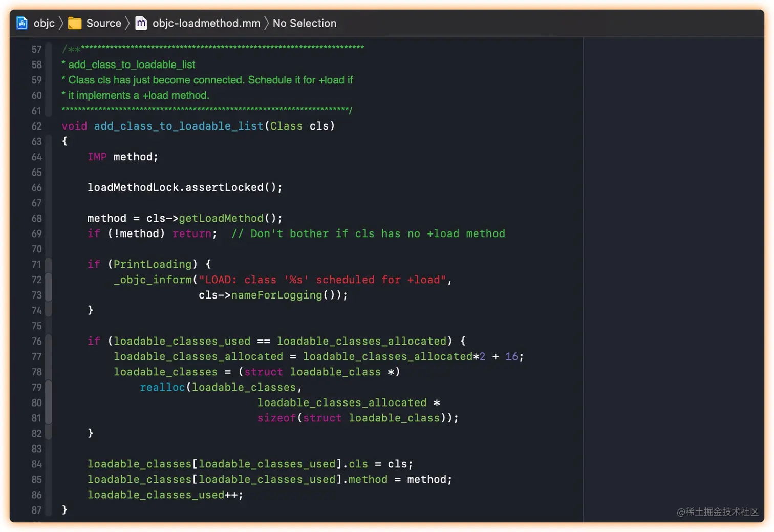Click line number 84 in the gutter
This screenshot has width=774, height=532.
pos(36,464)
